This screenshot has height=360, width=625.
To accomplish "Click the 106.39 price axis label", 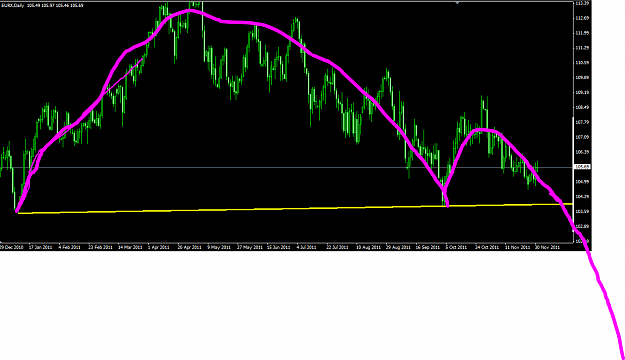I will click(582, 152).
